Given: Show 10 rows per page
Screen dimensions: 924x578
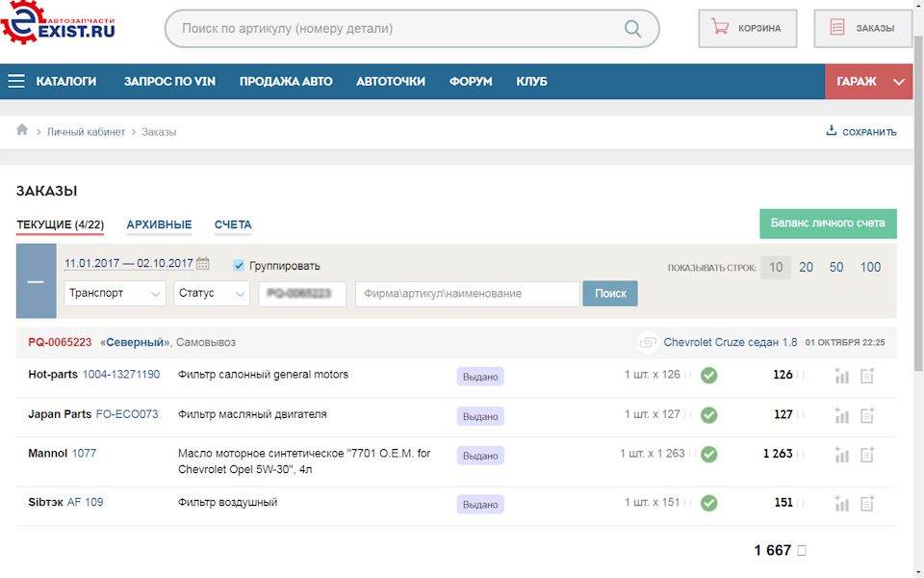Looking at the screenshot, I should [x=776, y=267].
